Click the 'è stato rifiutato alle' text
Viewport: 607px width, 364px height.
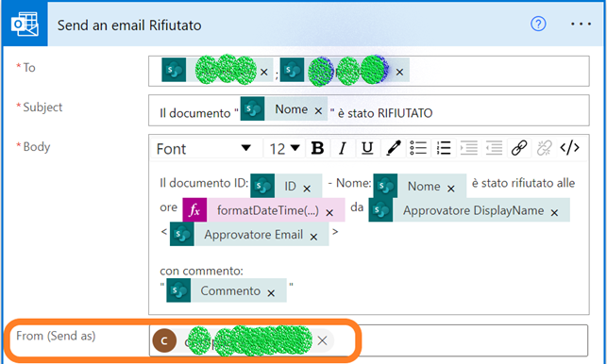[523, 183]
